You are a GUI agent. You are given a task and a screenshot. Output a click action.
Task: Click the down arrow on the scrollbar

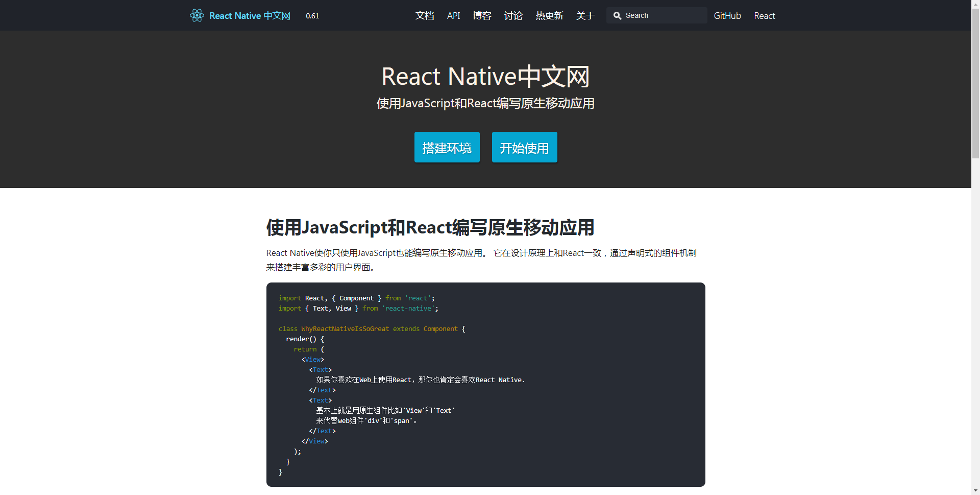coord(975,490)
